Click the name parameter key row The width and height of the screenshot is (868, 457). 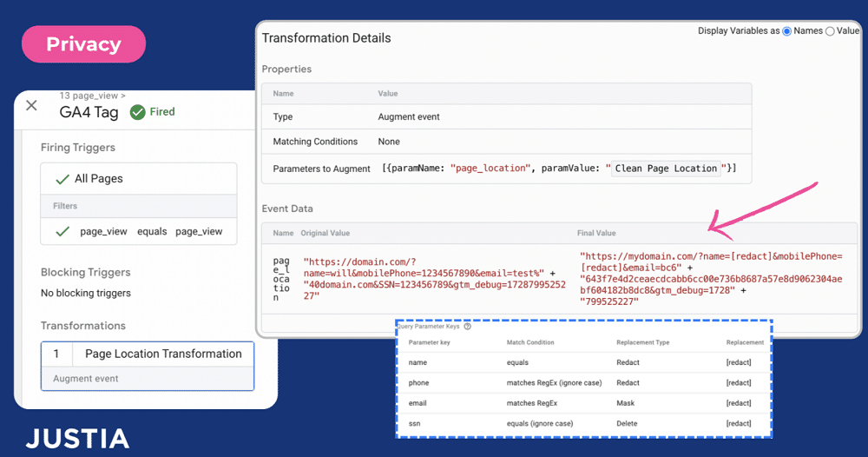pos(584,362)
